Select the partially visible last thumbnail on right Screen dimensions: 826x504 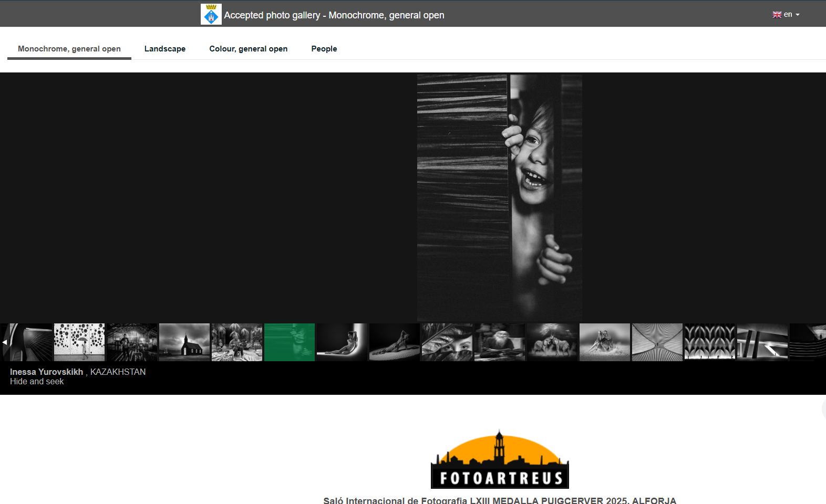(x=808, y=342)
